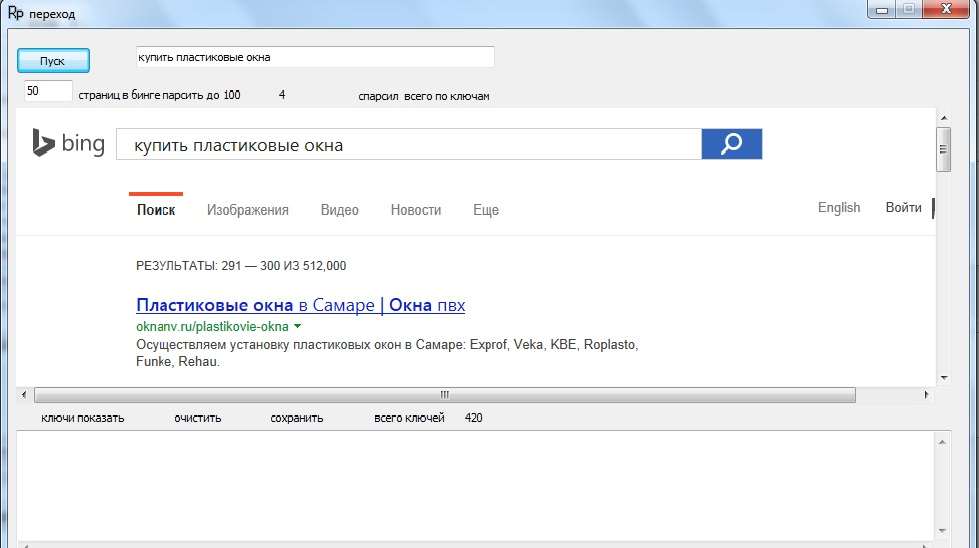Click the Bing logo
The image size is (979, 548).
(x=68, y=143)
